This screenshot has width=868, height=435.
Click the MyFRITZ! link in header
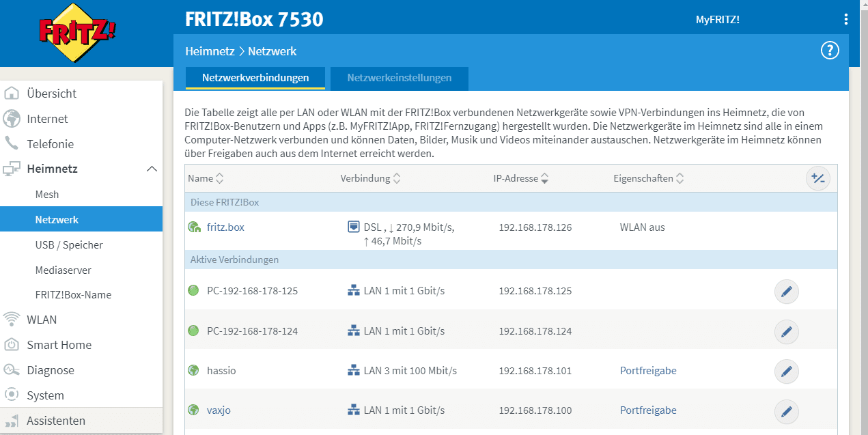click(717, 20)
